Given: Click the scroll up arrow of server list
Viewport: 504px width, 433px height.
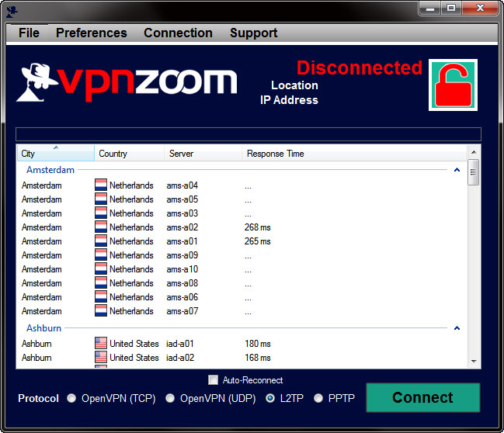Looking at the screenshot, I should coord(474,152).
